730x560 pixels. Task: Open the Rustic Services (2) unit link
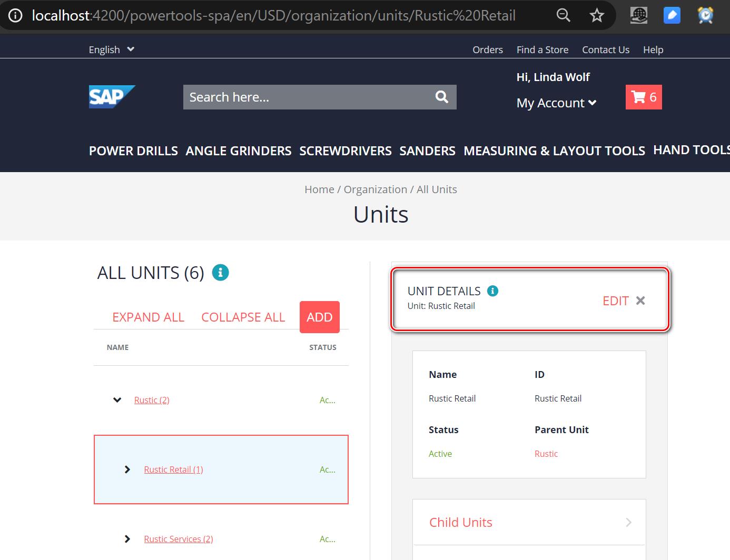pos(179,539)
